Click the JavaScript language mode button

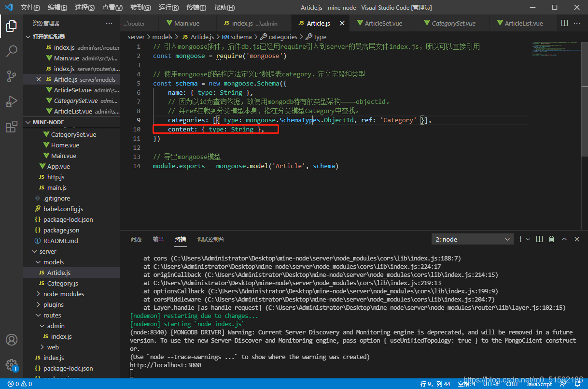click(539, 384)
